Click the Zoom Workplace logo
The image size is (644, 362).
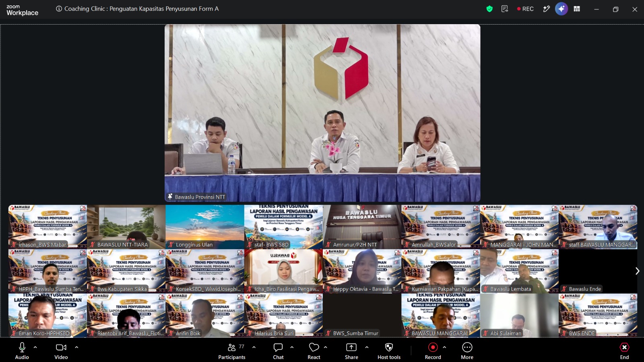point(23,10)
